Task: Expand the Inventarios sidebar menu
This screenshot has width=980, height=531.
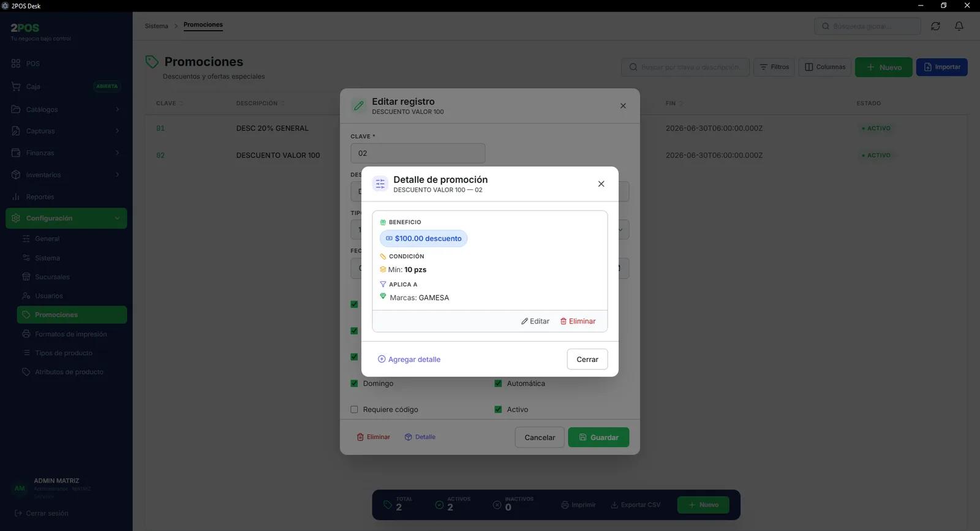Action: (x=66, y=175)
